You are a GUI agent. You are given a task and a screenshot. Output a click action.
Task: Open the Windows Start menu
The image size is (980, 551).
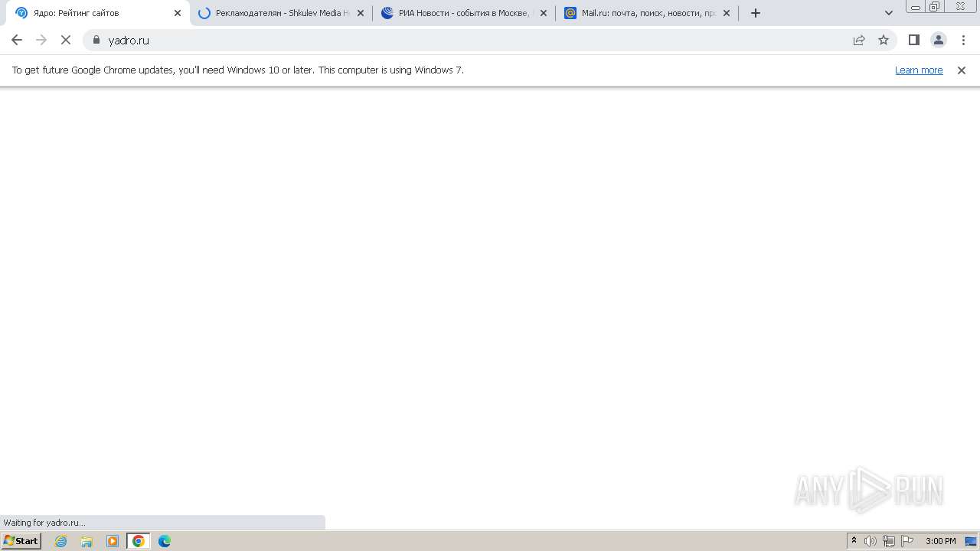21,541
